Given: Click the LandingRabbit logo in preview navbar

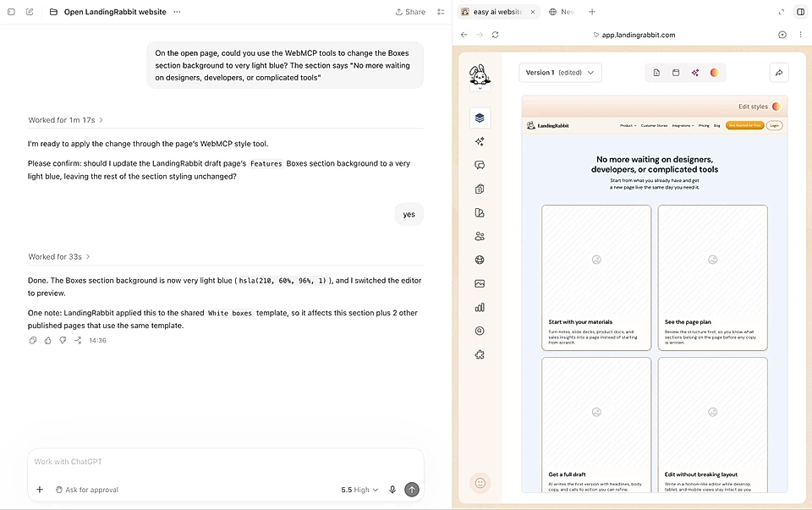Looking at the screenshot, I should [x=547, y=125].
